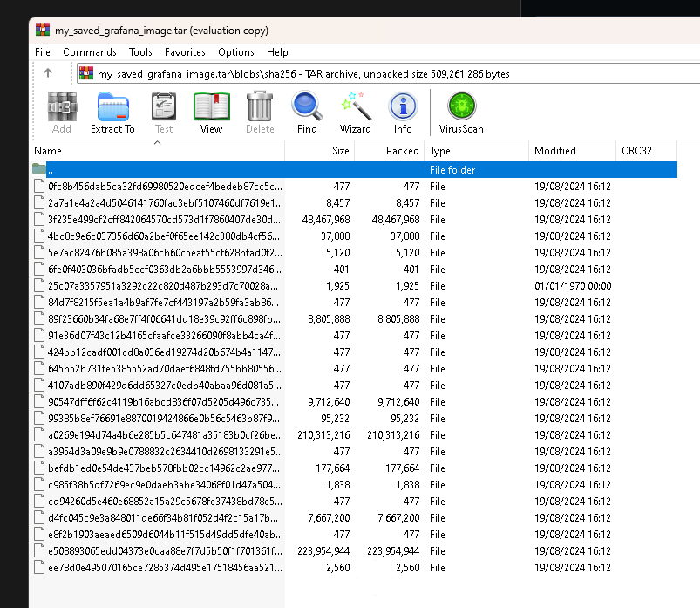The image size is (700, 608).
Task: Select file 424bb12cadf001cd8a036ed19274d...
Action: [164, 352]
